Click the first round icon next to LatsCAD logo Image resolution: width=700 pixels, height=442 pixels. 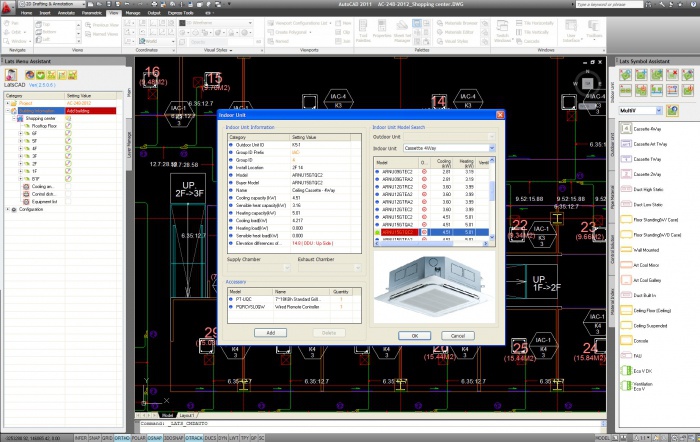pos(30,75)
